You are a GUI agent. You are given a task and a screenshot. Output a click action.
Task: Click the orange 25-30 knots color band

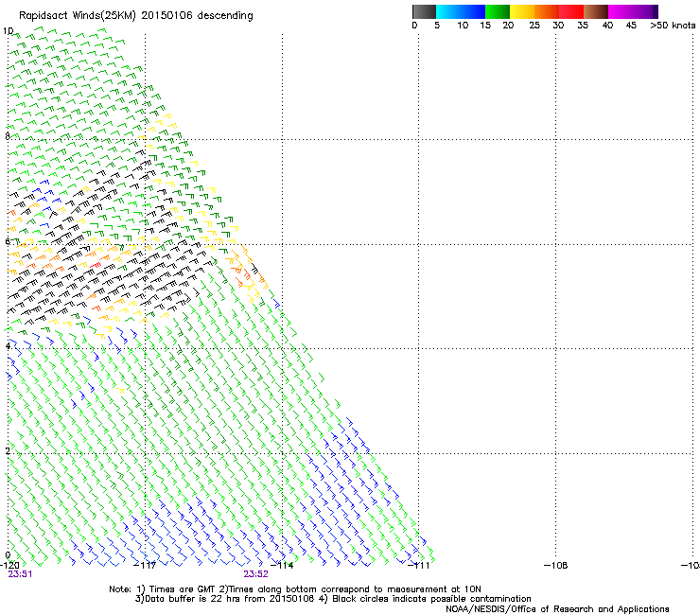coord(547,11)
